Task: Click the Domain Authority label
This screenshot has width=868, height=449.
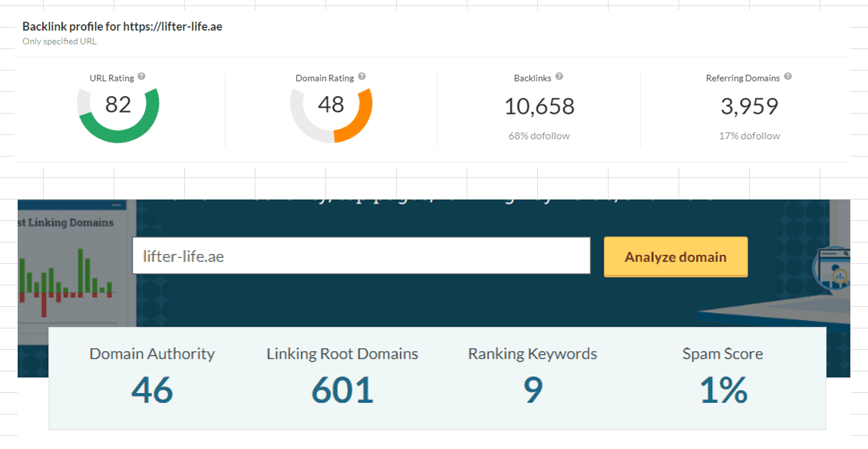Action: pyautogui.click(x=152, y=354)
